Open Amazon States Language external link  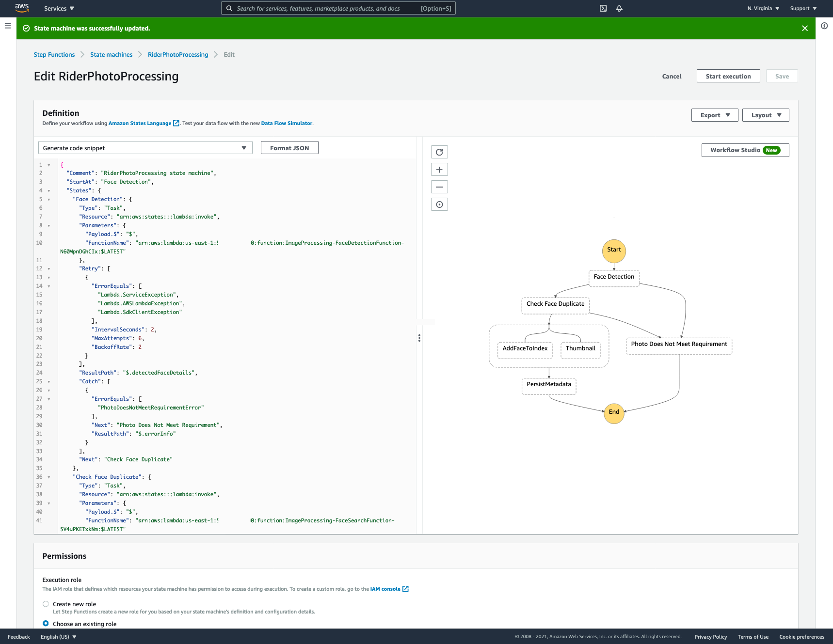click(x=144, y=123)
